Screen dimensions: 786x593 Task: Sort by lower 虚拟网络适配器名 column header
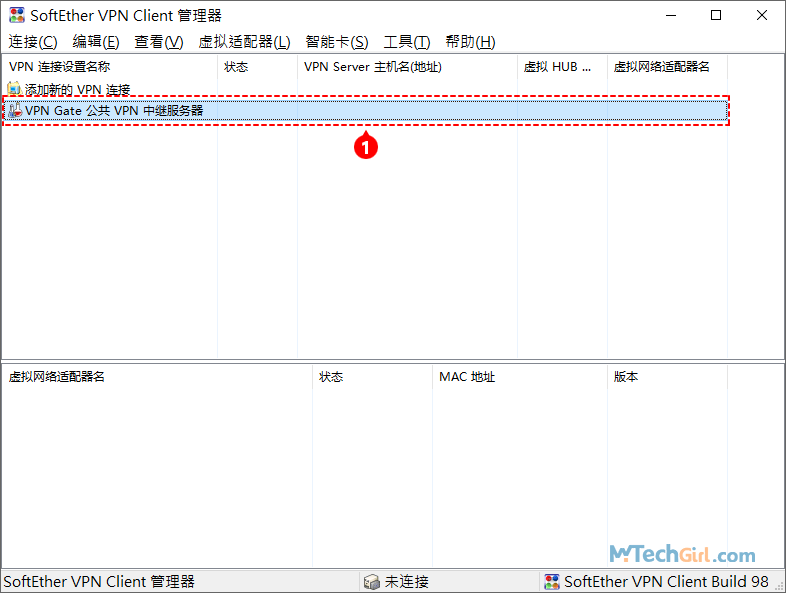(x=157, y=377)
